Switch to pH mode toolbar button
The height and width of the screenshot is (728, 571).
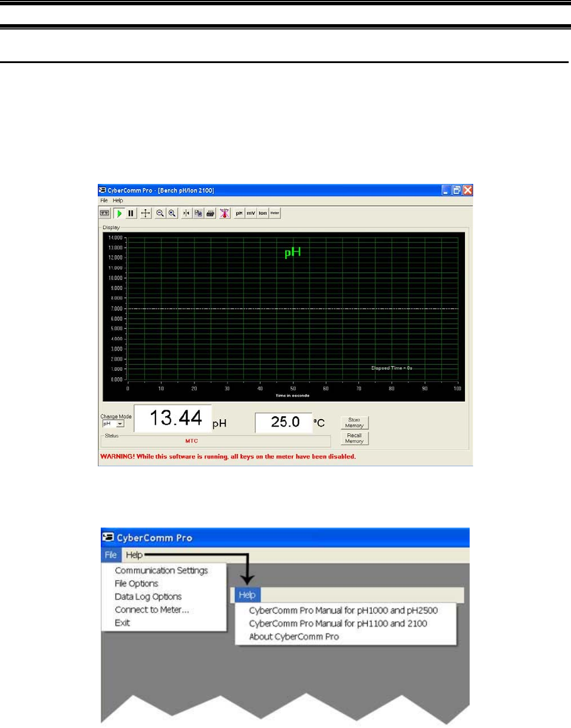coord(239,213)
